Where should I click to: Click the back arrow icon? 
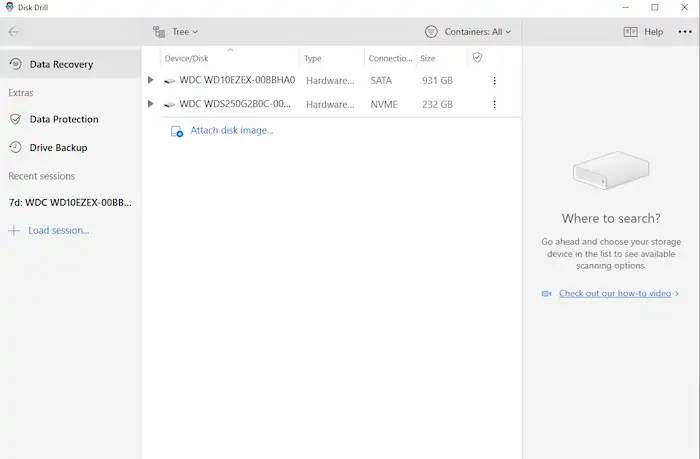point(13,32)
